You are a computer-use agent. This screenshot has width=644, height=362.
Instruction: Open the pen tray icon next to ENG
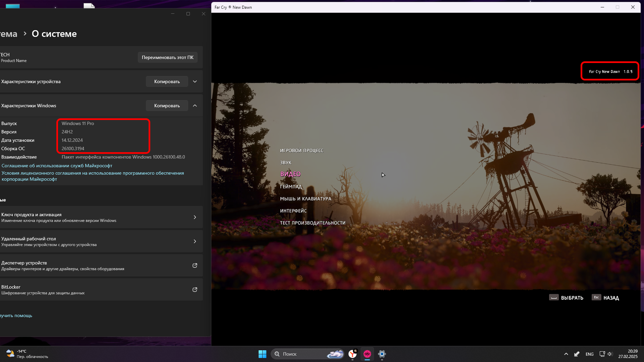[x=577, y=354]
